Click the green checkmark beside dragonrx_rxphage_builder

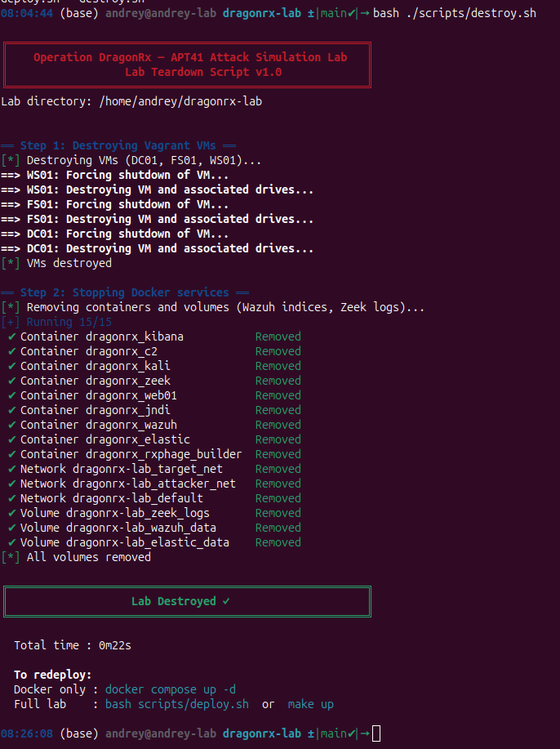pos(12,454)
